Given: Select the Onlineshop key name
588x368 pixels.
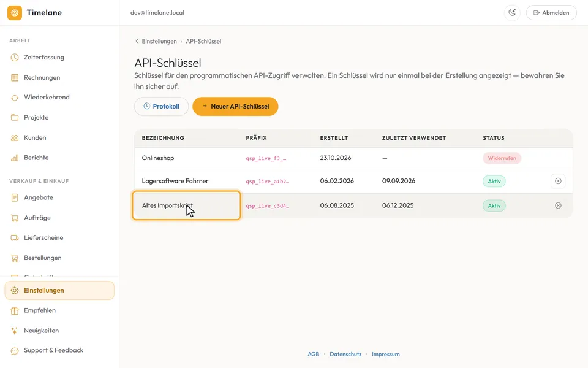Looking at the screenshot, I should click(158, 158).
